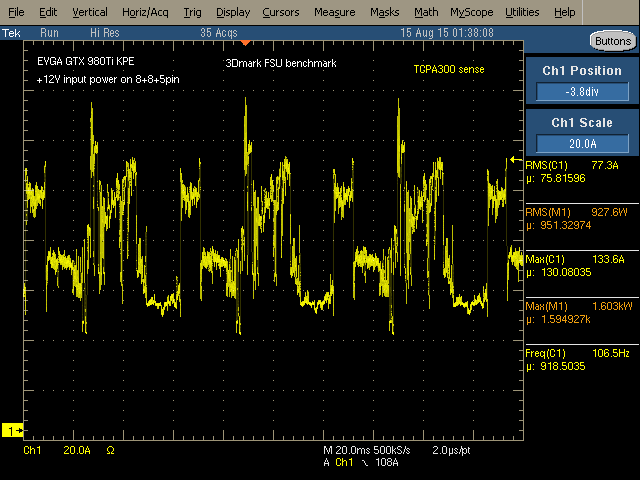The height and width of the screenshot is (480, 640).
Task: Click the orange trigger position marker
Action: click(245, 43)
